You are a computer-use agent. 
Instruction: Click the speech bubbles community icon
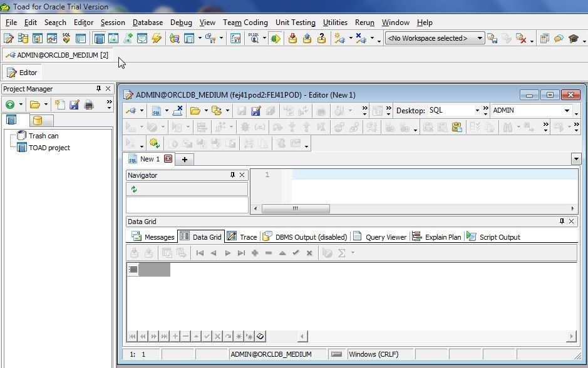click(559, 38)
